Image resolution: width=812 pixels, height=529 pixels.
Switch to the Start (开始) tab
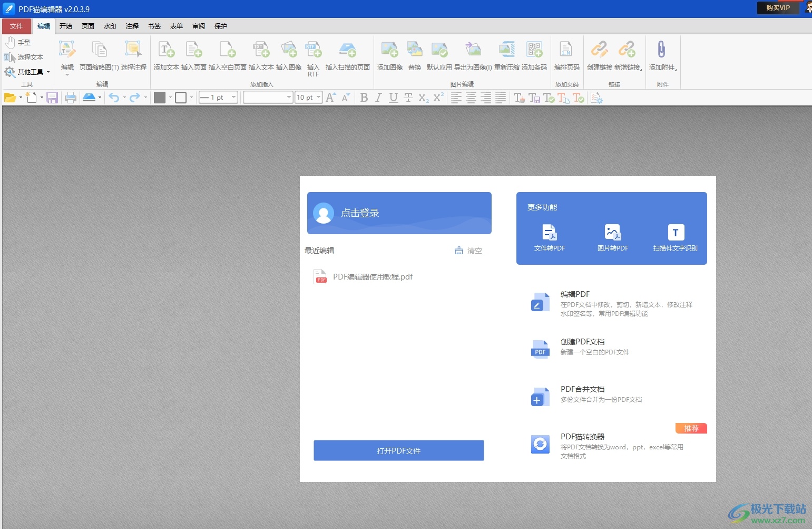(x=66, y=26)
